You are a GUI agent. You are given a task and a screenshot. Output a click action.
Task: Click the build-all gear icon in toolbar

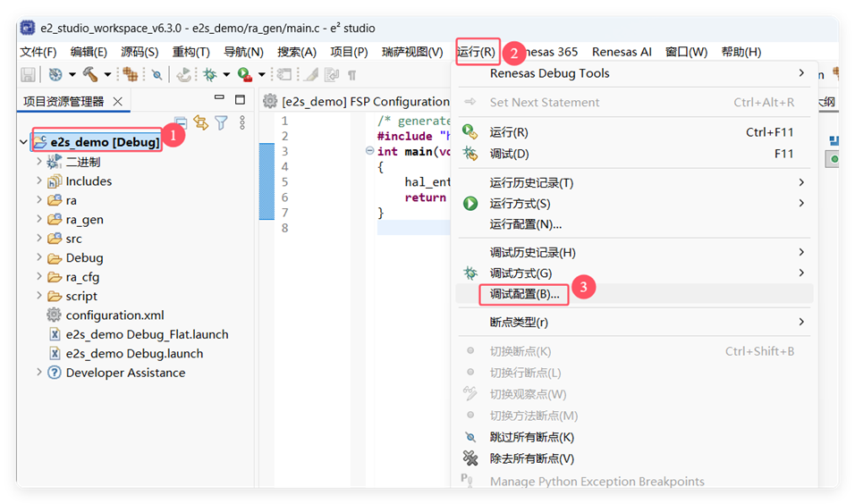(x=55, y=74)
